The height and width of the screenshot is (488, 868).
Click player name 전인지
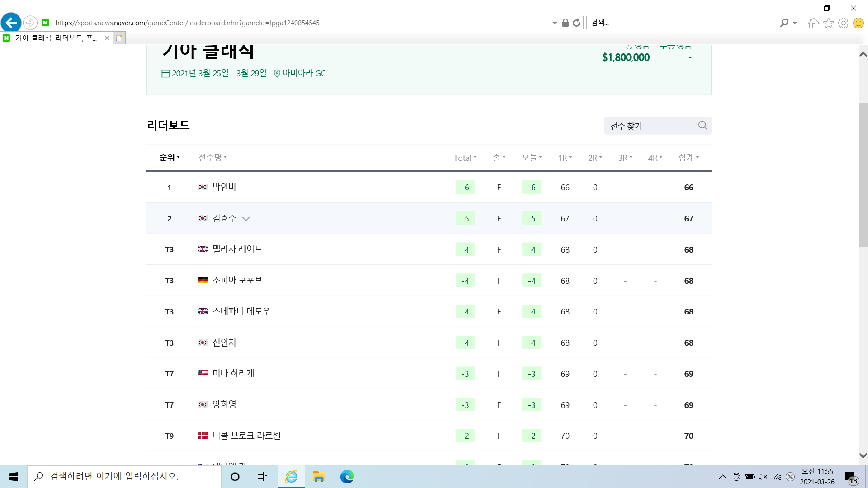point(224,343)
